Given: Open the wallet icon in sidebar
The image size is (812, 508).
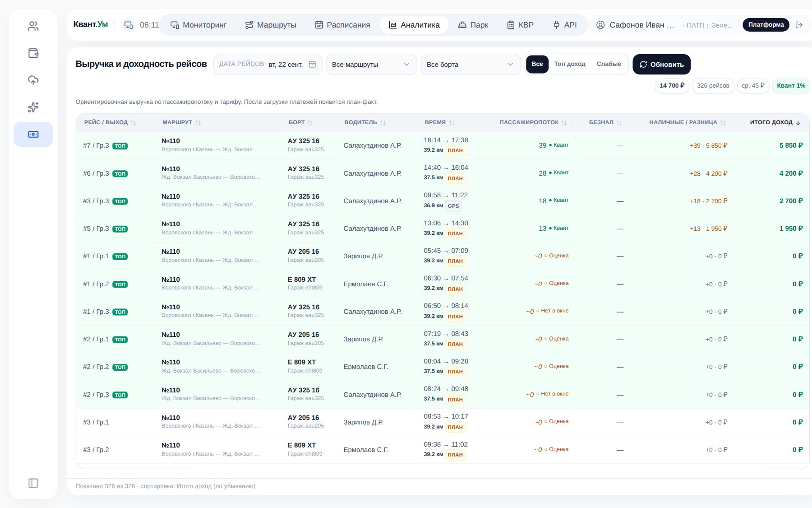Looking at the screenshot, I should (x=33, y=53).
